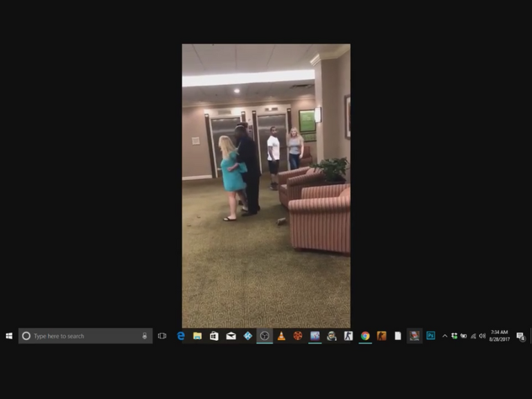Open the orange Counter-Strike GO icon
Viewport: 532px width, 399px height.
coord(382,336)
